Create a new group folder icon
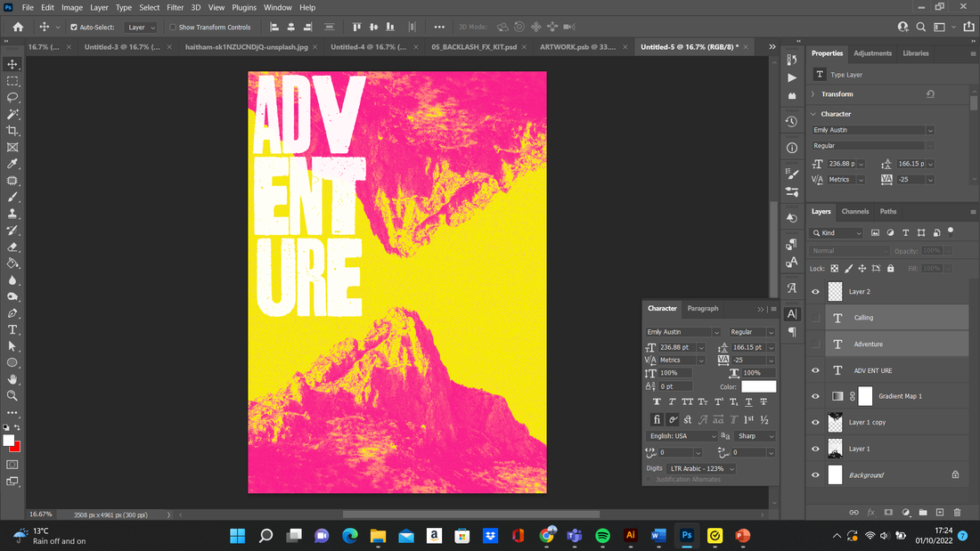Viewport: 980px width, 551px height. click(923, 512)
